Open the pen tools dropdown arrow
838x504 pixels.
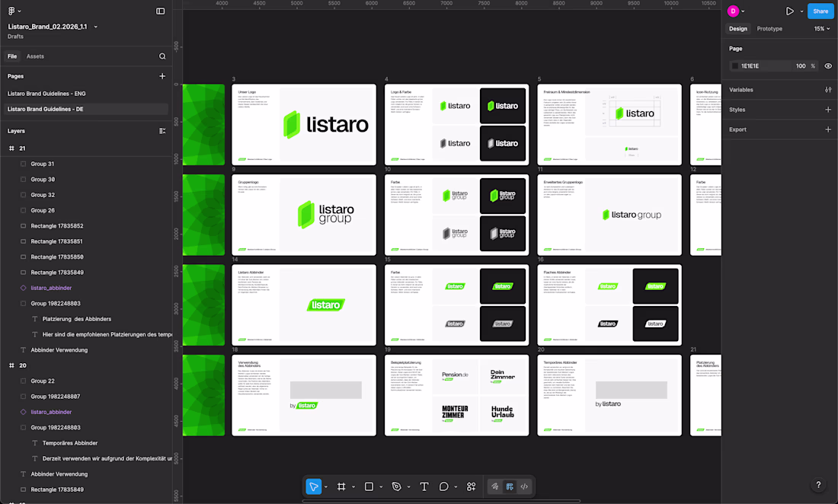tap(408, 487)
